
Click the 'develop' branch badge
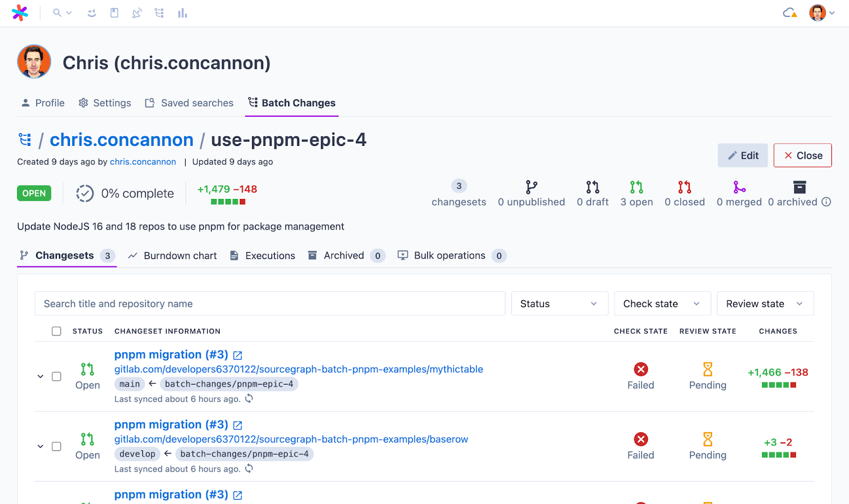pos(137,454)
